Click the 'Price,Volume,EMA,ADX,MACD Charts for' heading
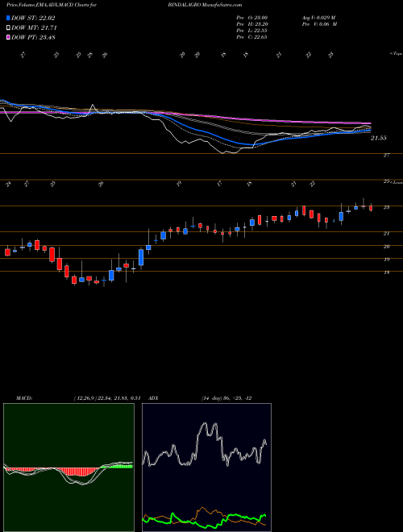403x532 pixels. click(52, 6)
